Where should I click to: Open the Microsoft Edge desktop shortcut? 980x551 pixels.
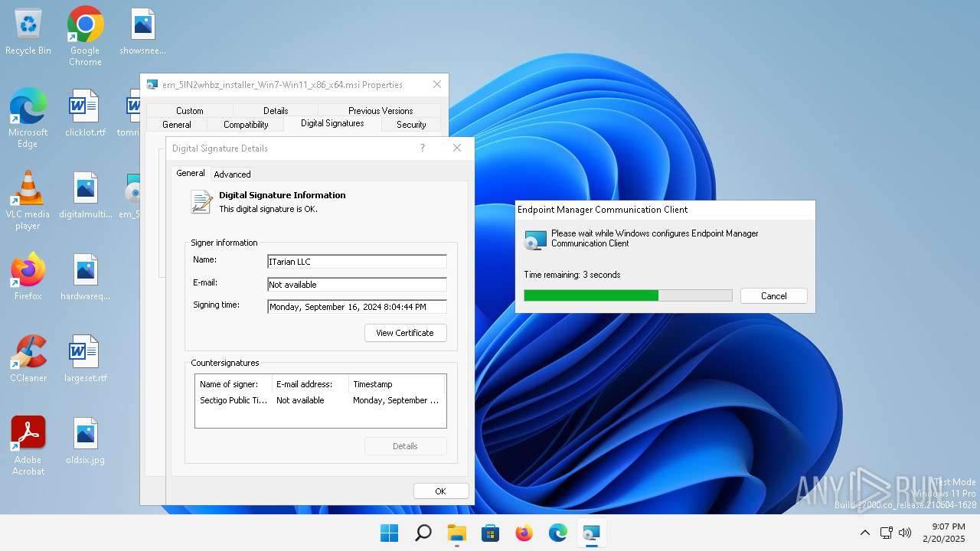[28, 117]
